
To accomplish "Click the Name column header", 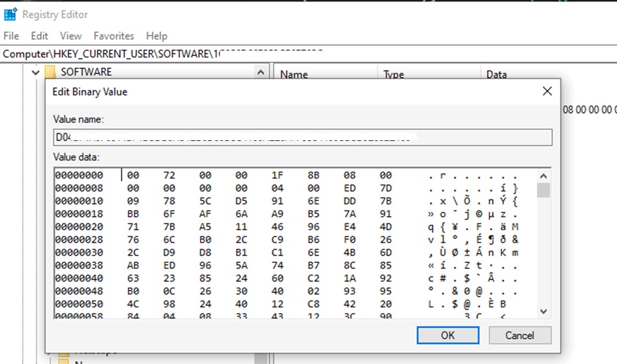I will [294, 74].
